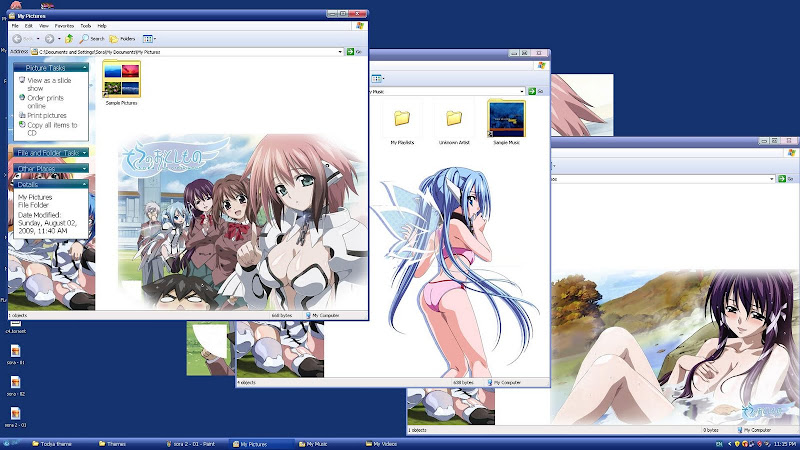This screenshot has height=450, width=800.
Task: Expand the My Pictures address bar dropdown
Action: [340, 52]
